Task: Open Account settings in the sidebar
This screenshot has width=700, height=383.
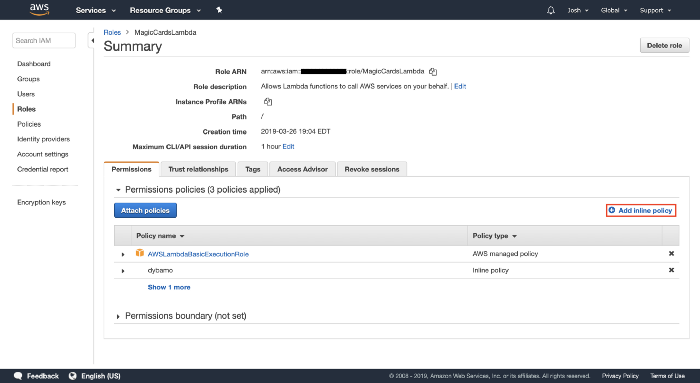Action: click(43, 154)
